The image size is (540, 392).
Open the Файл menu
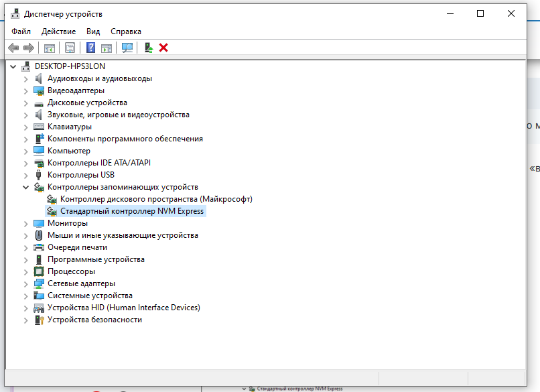tap(21, 31)
